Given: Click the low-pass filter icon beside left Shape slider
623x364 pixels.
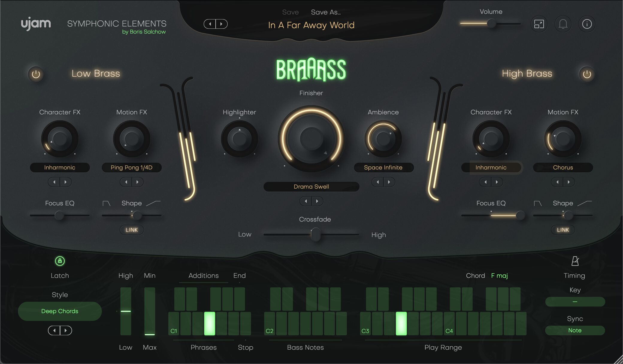Looking at the screenshot, I should [x=106, y=203].
